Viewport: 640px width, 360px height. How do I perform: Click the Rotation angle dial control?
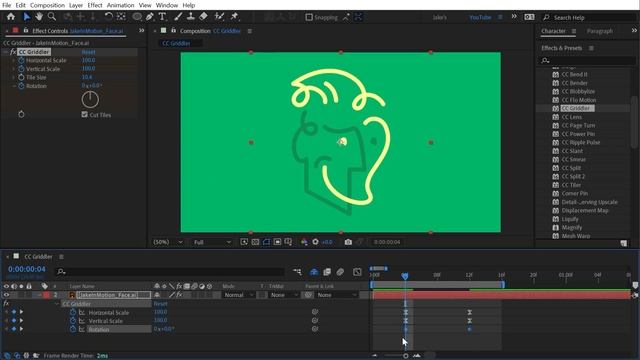tap(90, 100)
